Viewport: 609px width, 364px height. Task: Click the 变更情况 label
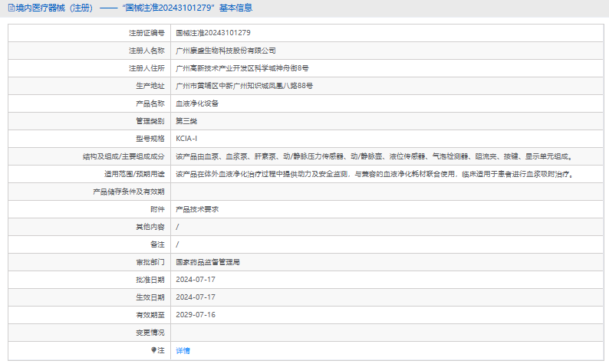click(150, 333)
